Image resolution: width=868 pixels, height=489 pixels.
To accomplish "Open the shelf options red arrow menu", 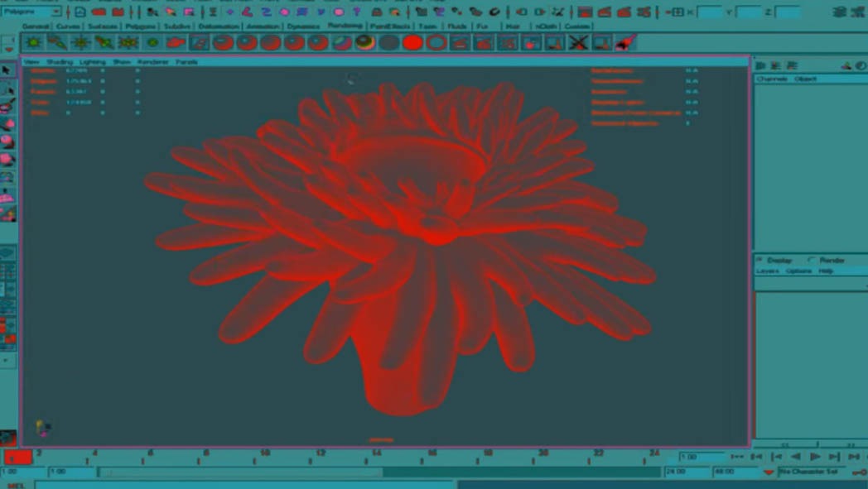I will (9, 50).
